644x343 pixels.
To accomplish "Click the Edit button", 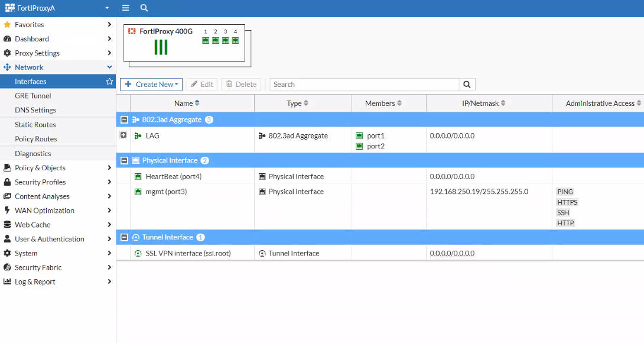I will 201,85.
